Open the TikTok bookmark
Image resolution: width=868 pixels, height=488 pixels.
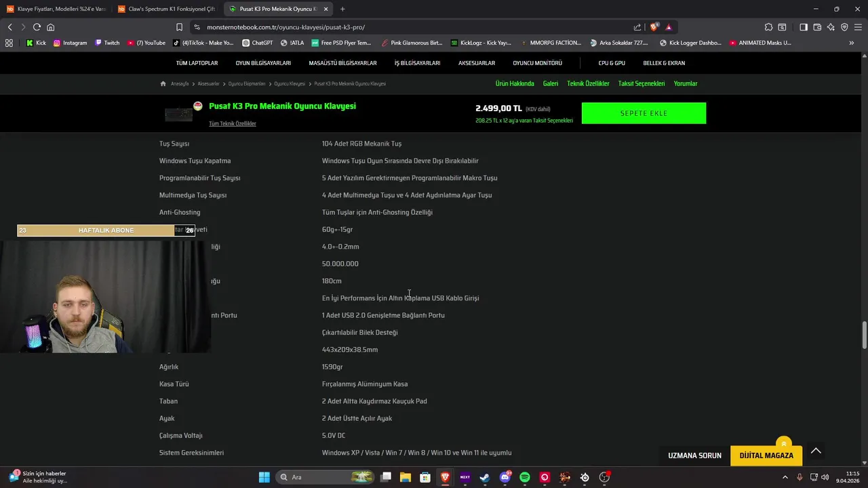pyautogui.click(x=203, y=43)
